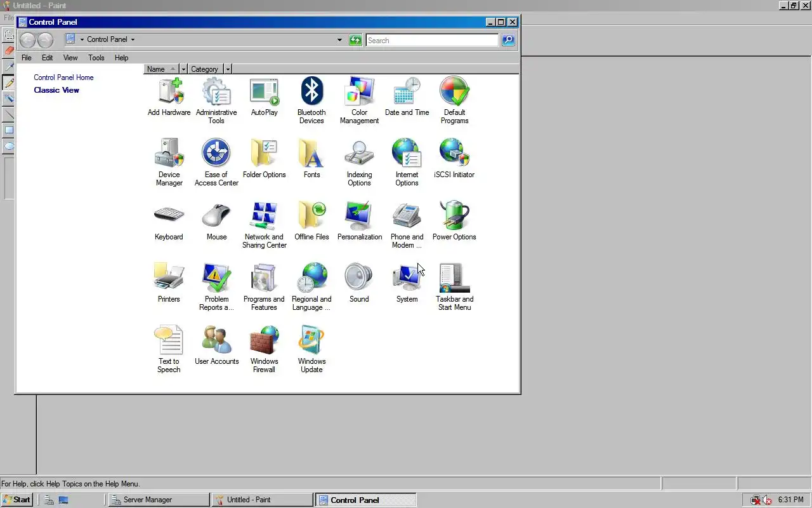The image size is (812, 508).
Task: Open the Help menu
Action: coord(121,58)
